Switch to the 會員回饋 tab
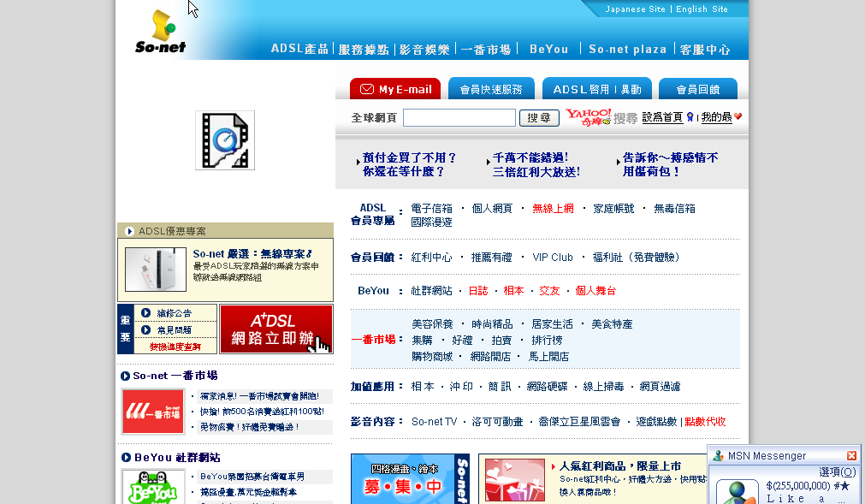 click(698, 89)
